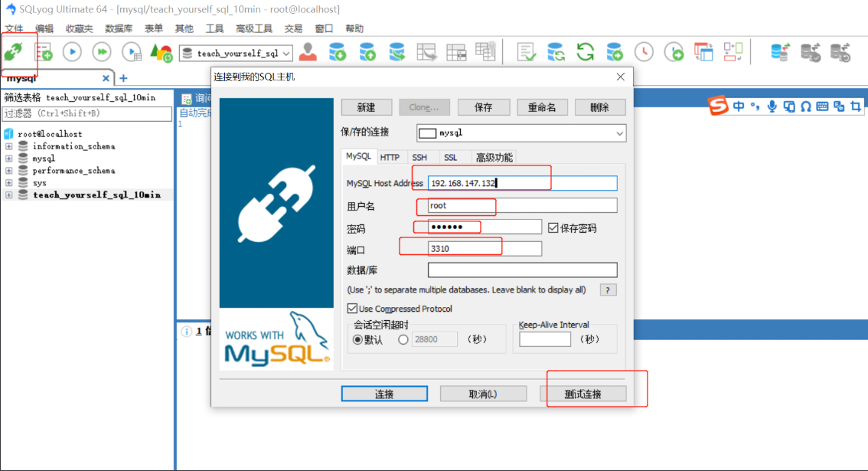Click the 重命名 button

[x=542, y=107]
